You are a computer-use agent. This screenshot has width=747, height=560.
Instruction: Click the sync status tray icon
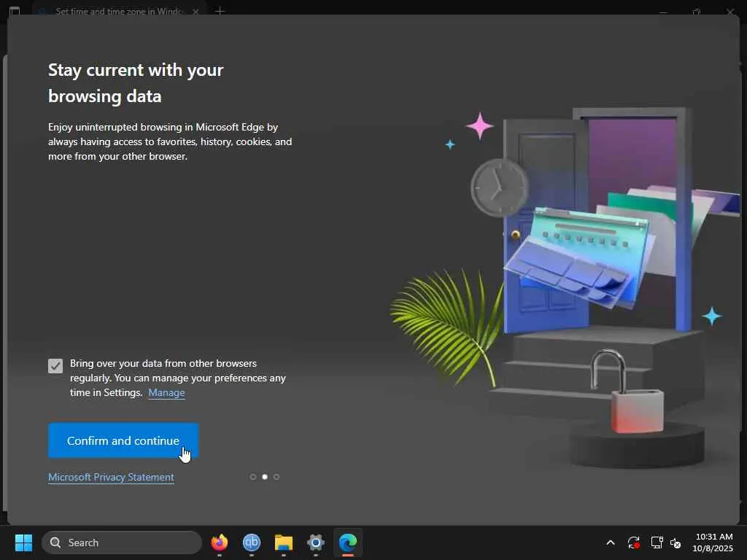click(634, 542)
